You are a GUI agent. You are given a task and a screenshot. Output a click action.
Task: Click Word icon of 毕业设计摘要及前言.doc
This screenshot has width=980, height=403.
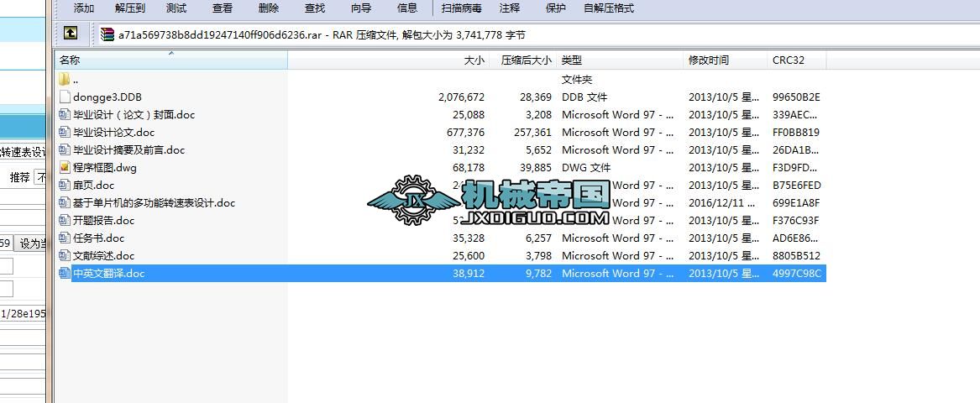pyautogui.click(x=65, y=150)
